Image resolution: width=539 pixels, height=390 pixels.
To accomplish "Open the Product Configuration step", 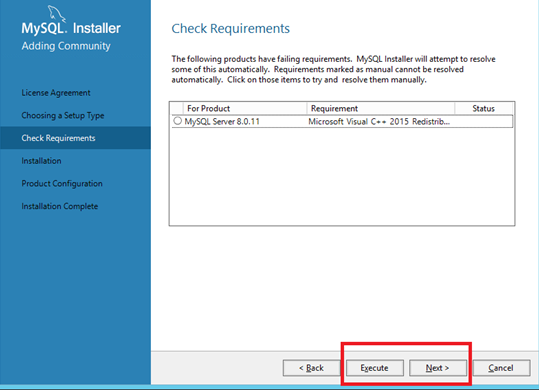I will 62,183.
